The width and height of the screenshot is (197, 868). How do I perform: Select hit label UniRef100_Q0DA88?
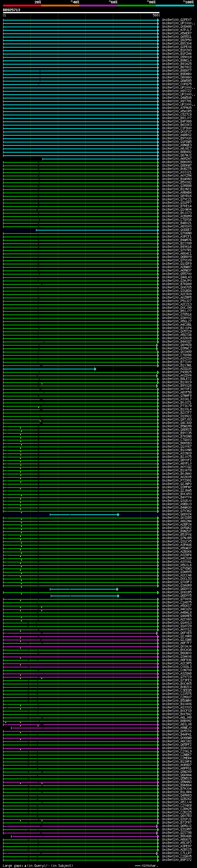point(176,26)
